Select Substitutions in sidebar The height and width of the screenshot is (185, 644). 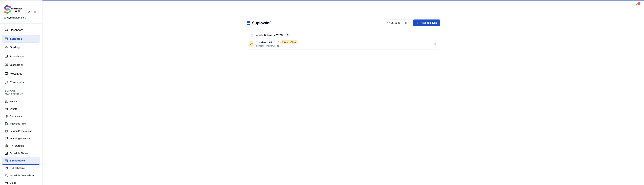pyautogui.click(x=21, y=161)
